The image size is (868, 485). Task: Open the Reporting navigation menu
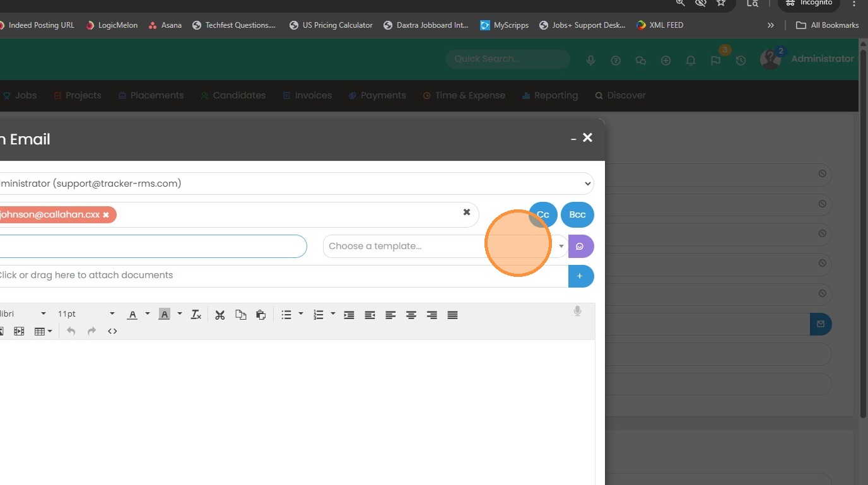(550, 95)
